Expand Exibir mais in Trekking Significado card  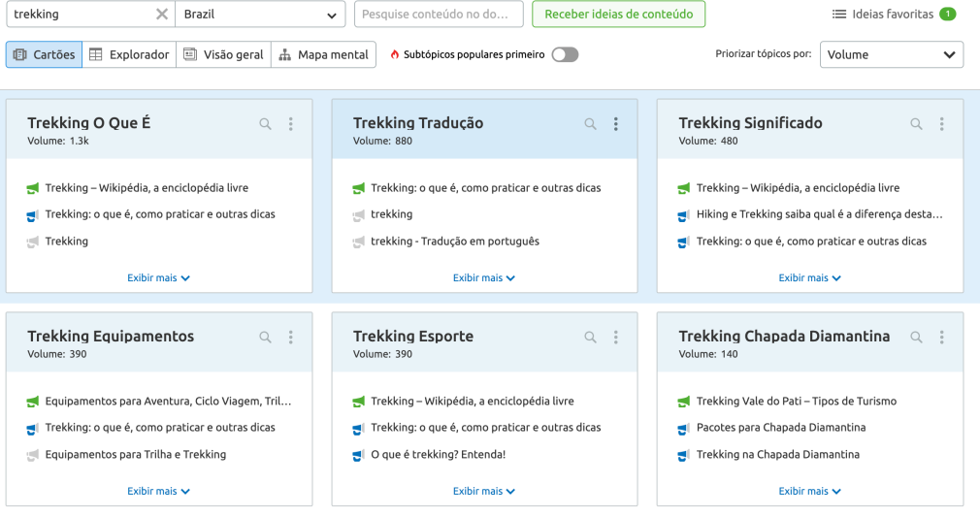click(x=810, y=277)
